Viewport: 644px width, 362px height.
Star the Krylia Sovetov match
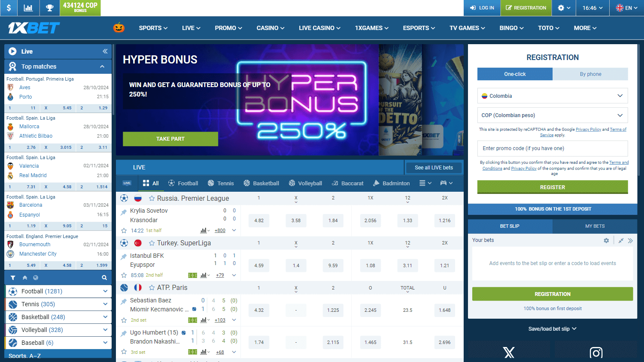pyautogui.click(x=124, y=230)
